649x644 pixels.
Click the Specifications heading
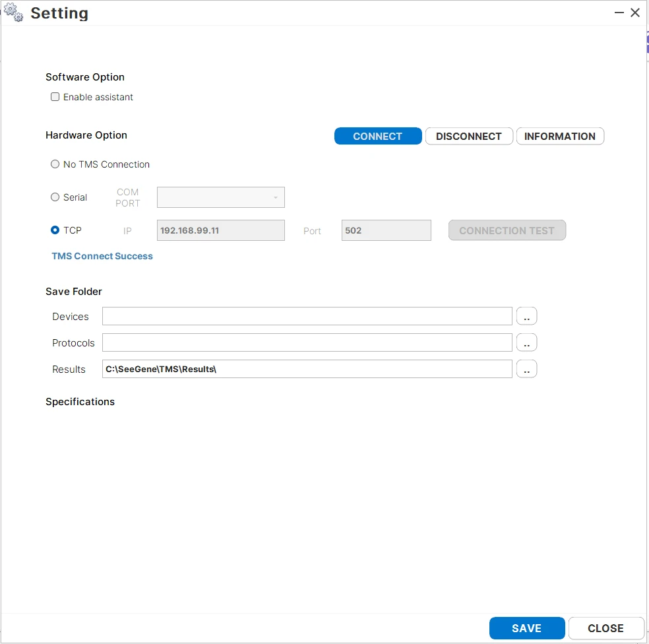(80, 402)
